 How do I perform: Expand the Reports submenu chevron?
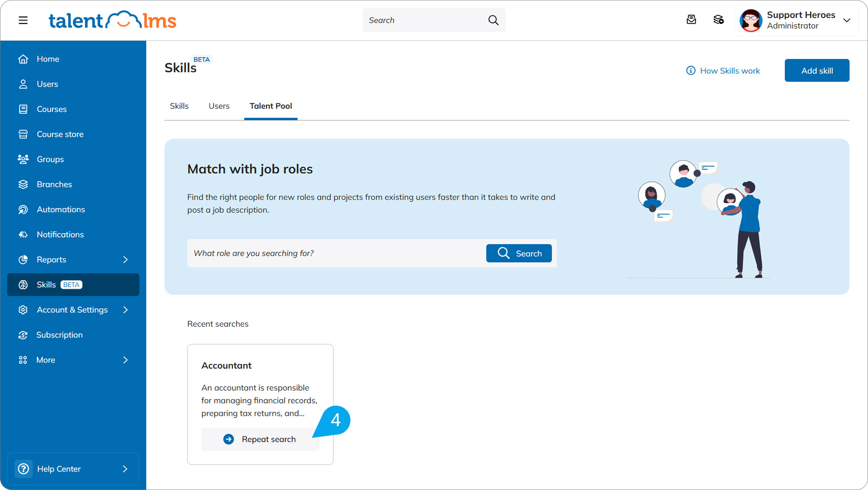coord(126,260)
